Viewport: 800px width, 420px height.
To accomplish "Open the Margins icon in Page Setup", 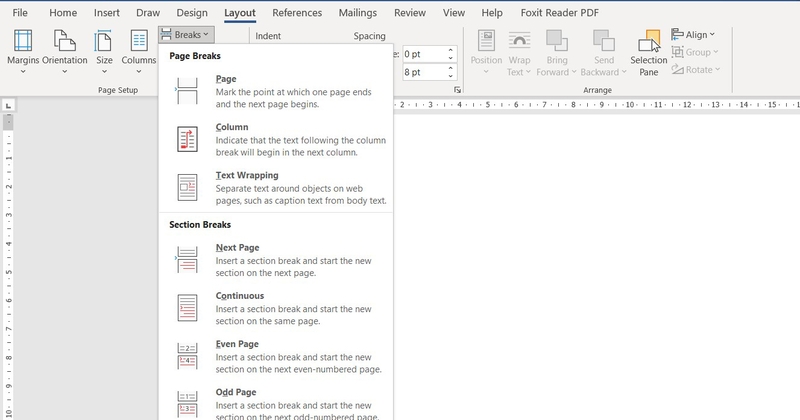I will click(x=23, y=41).
